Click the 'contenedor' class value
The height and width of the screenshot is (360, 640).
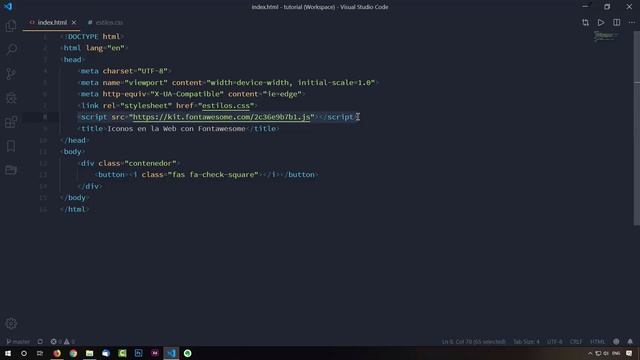[x=150, y=163]
